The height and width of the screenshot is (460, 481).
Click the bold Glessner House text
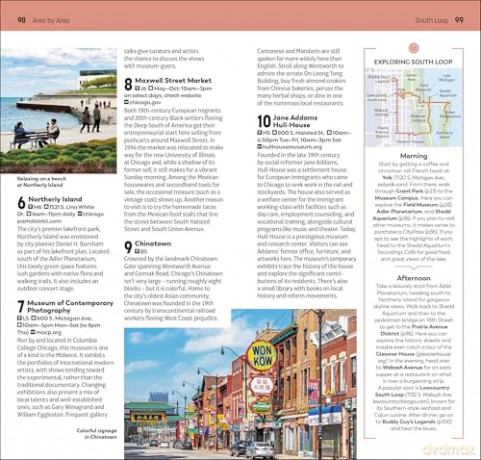pyautogui.click(x=395, y=354)
